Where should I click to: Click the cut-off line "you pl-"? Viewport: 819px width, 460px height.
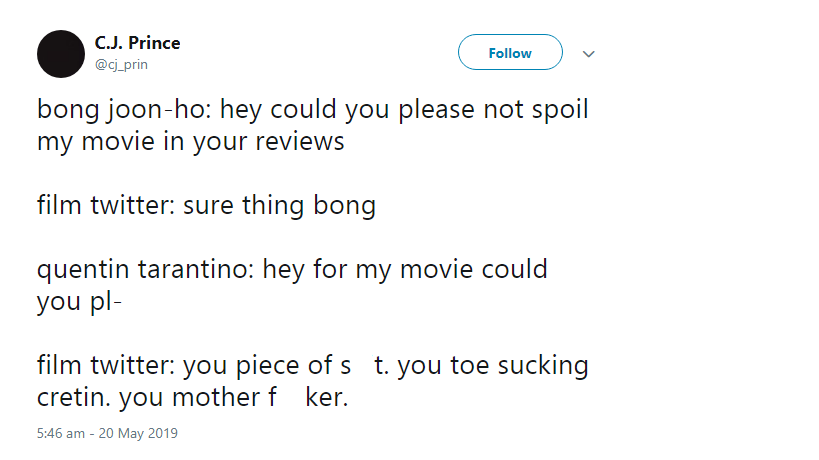point(79,302)
